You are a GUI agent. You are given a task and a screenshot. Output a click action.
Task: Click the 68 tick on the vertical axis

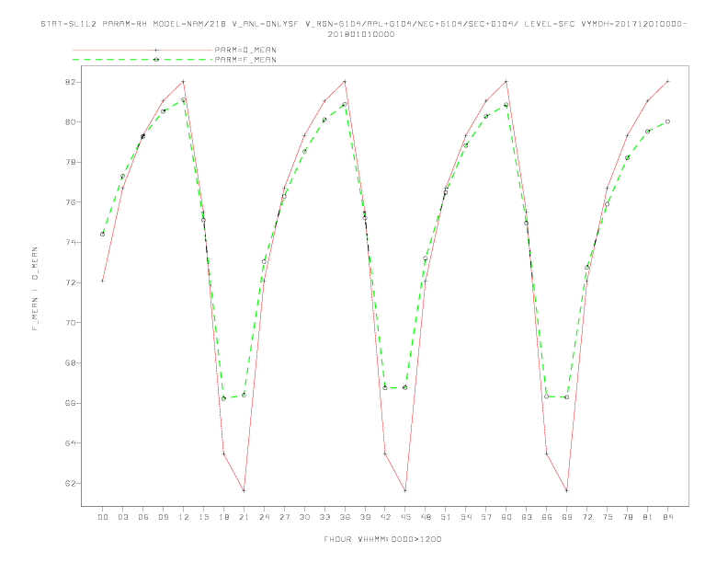tap(70, 362)
